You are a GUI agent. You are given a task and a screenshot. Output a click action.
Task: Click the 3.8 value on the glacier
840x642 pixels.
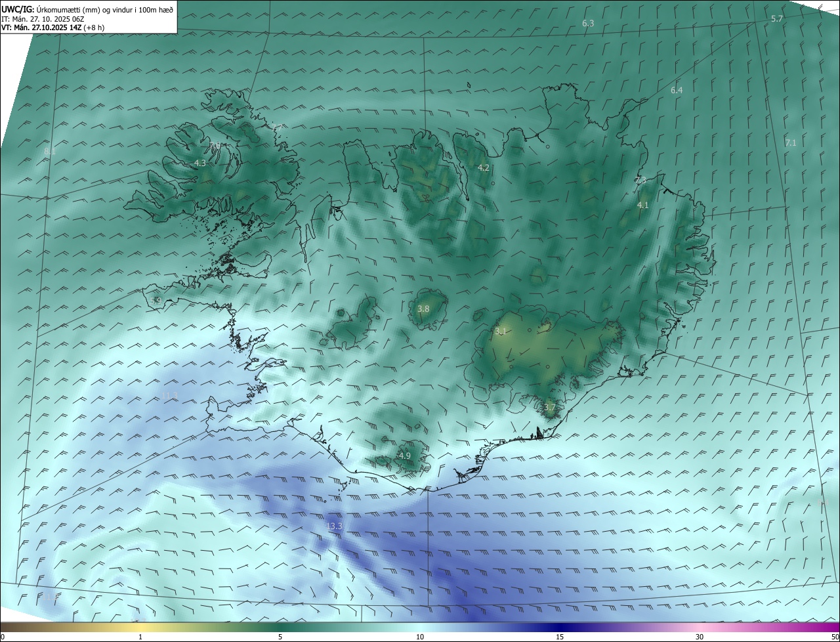[423, 309]
